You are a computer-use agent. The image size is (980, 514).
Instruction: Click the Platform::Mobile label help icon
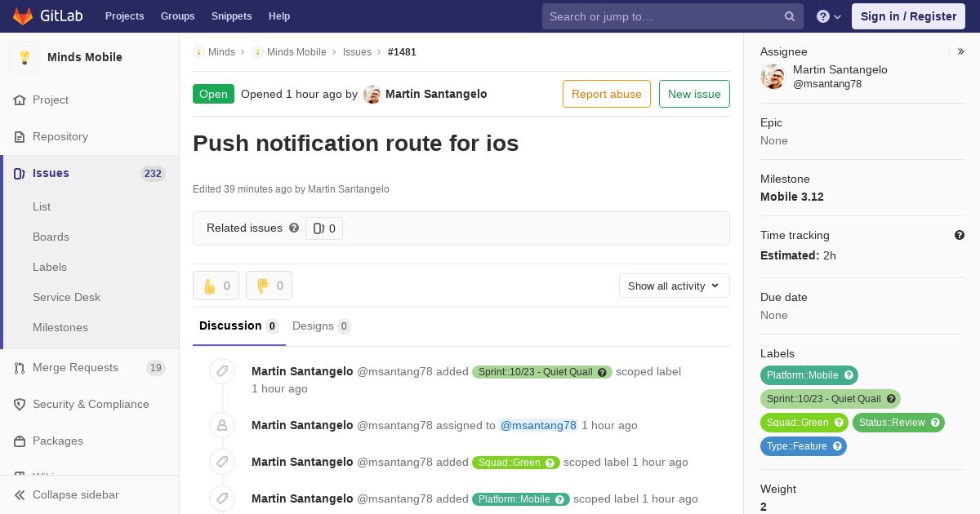pos(849,375)
